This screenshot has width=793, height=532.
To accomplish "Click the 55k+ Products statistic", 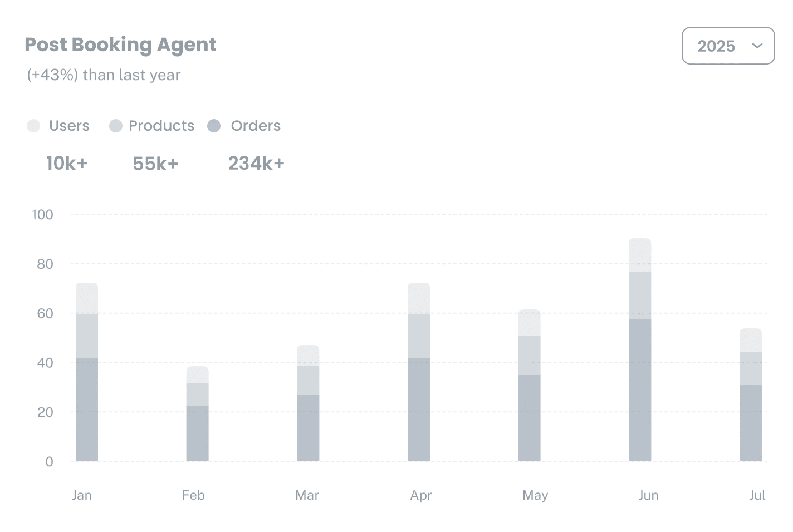I will [156, 163].
